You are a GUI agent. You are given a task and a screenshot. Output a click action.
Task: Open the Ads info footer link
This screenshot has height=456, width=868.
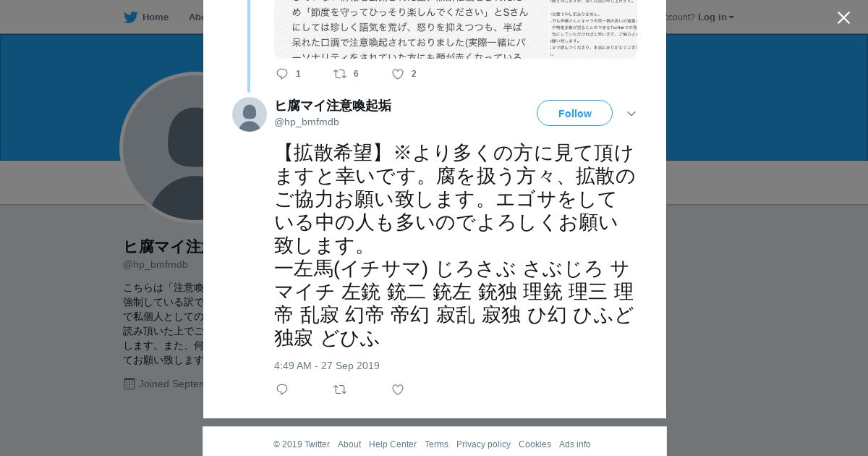tap(575, 444)
